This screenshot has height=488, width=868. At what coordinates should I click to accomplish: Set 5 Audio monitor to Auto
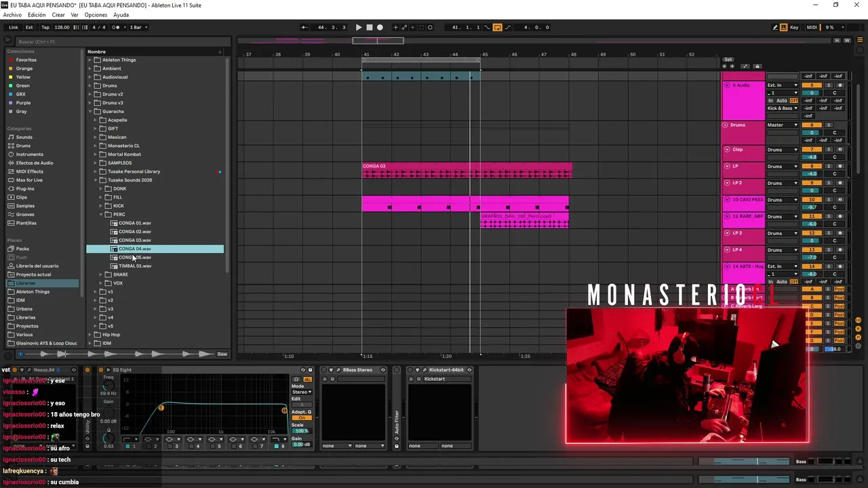coord(782,100)
